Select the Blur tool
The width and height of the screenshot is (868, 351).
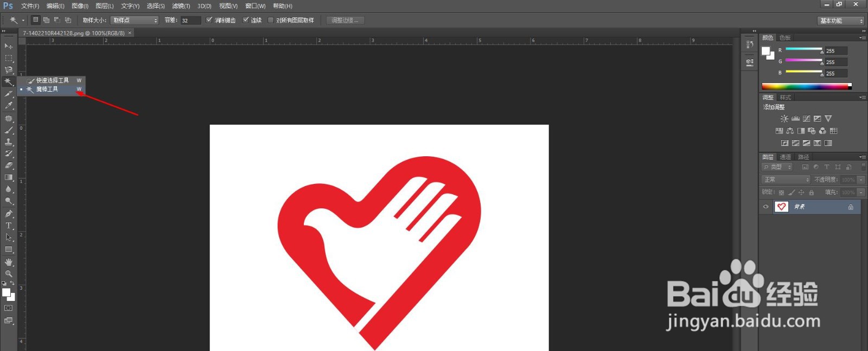tap(9, 189)
